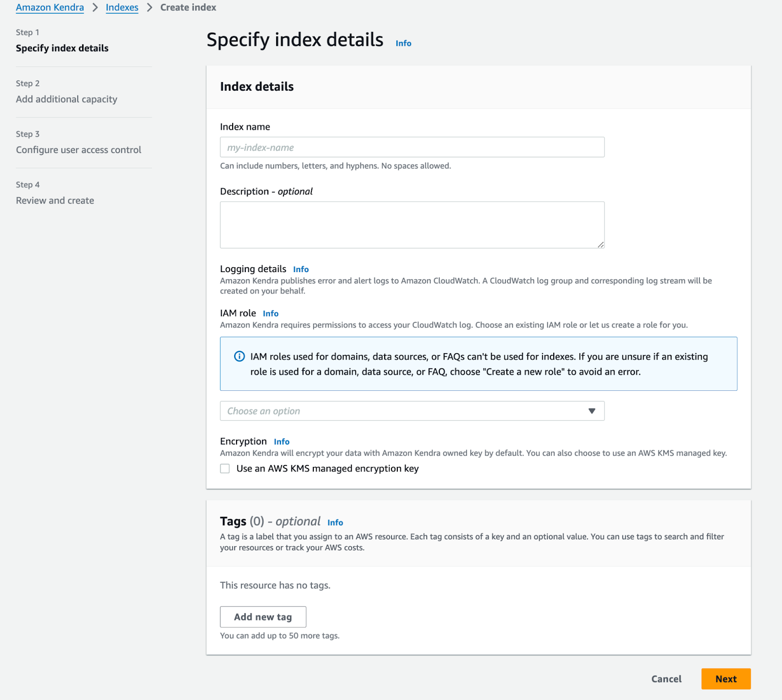
Task: Click the info circle icon in IAM alert
Action: click(x=239, y=357)
